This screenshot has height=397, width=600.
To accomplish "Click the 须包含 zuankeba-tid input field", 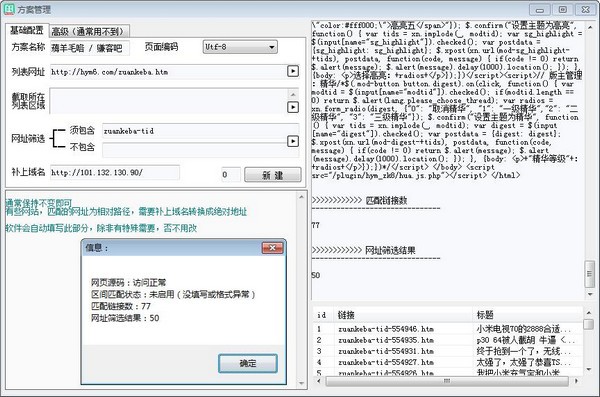I will 201,131.
